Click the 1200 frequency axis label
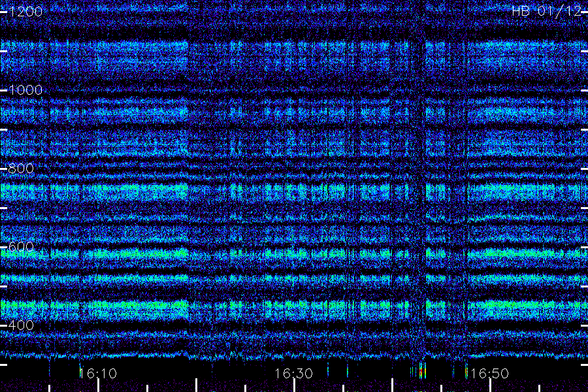 click(x=25, y=12)
